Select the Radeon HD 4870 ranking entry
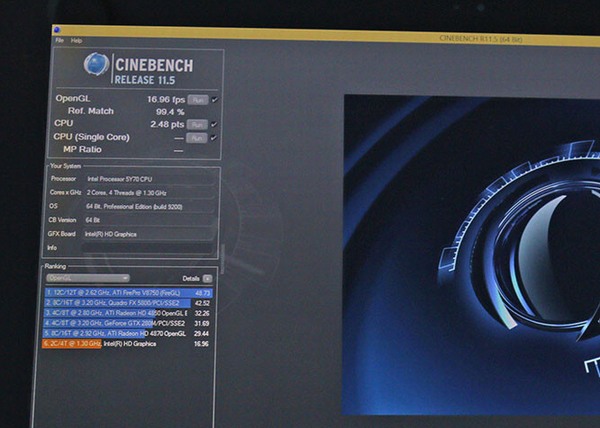This screenshot has height=428, width=600. point(128,333)
